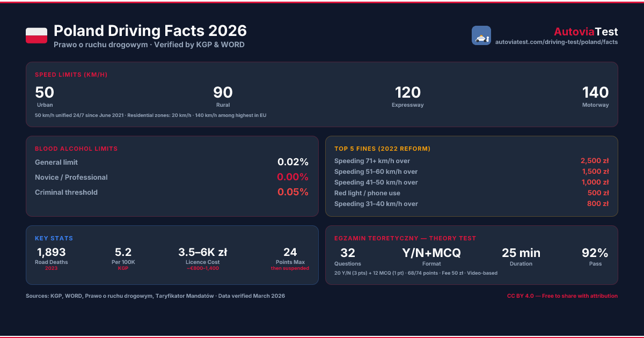Click the 120 Expressway speed value

click(408, 92)
